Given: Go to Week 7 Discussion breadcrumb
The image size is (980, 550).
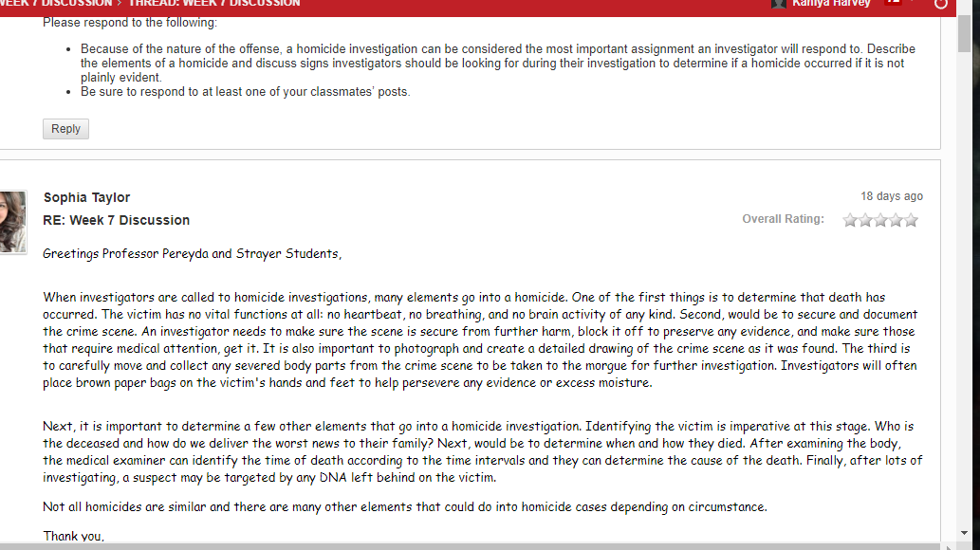Looking at the screenshot, I should (56, 3).
